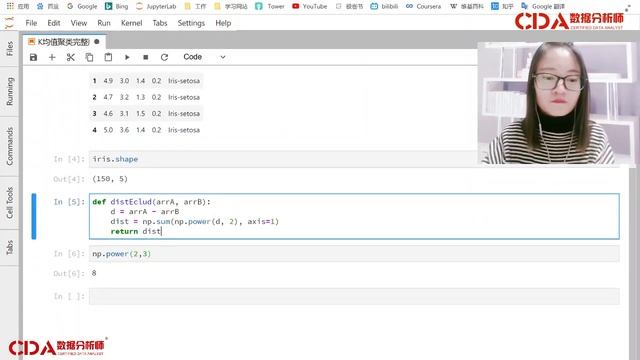This screenshot has height=360, width=640.
Task: Insert a new cell with the plus icon
Action: point(52,57)
